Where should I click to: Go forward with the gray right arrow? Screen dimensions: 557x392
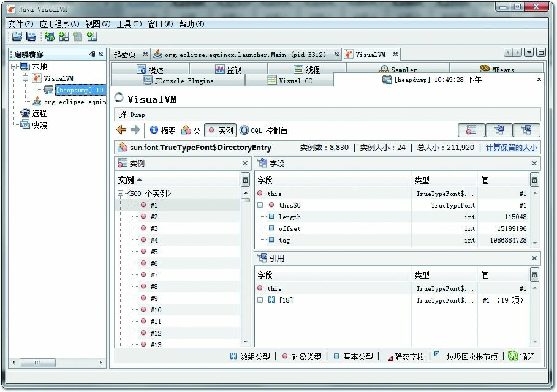click(135, 130)
